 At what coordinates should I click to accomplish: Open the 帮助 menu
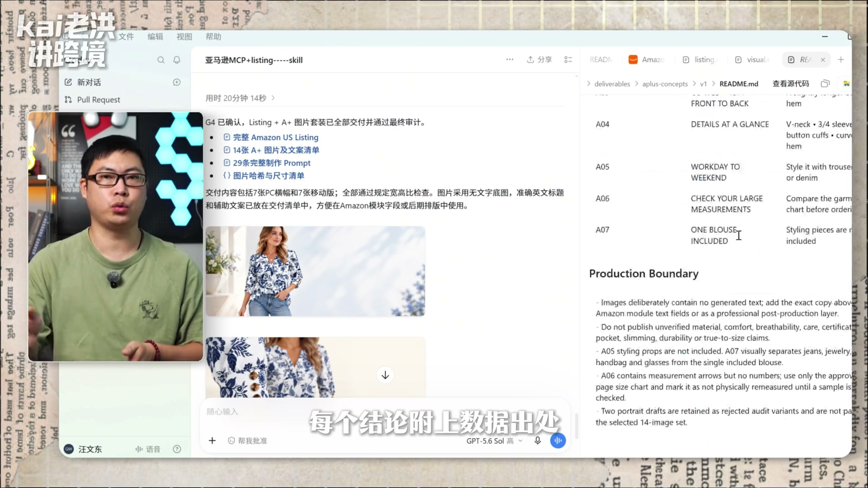[213, 37]
